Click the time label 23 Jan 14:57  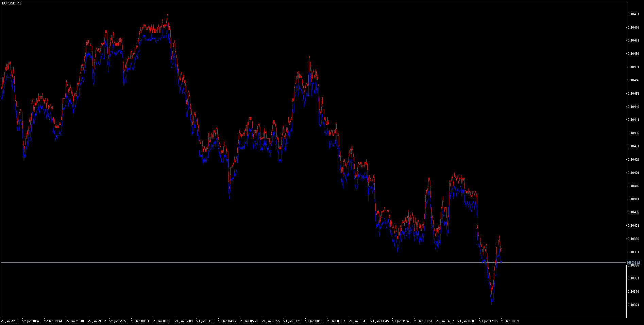click(x=445, y=321)
